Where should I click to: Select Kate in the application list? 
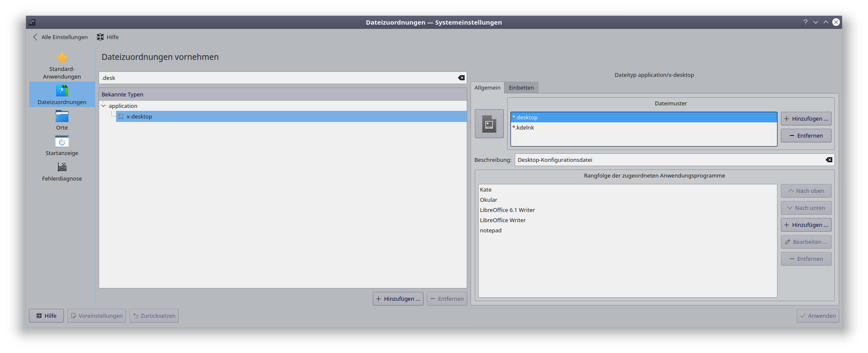pyautogui.click(x=628, y=189)
